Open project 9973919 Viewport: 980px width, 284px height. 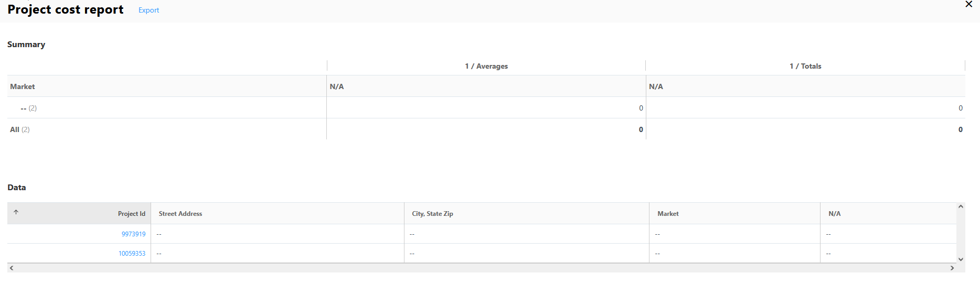[133, 234]
